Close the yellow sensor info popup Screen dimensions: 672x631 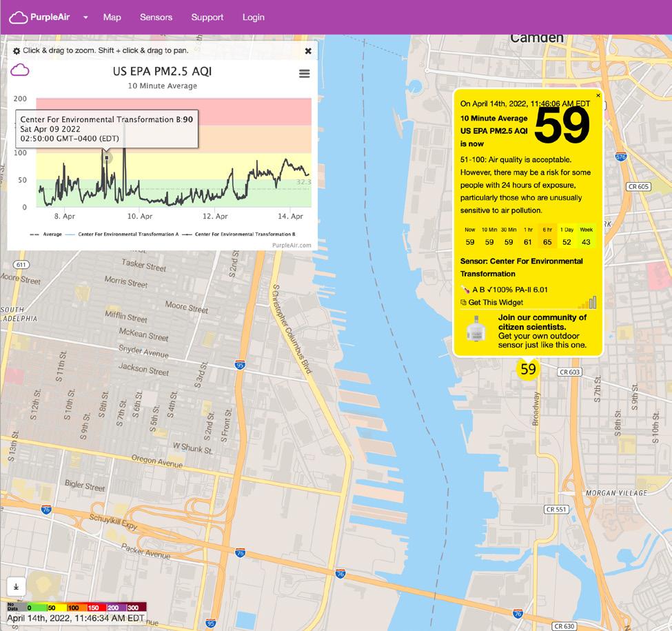click(x=598, y=96)
